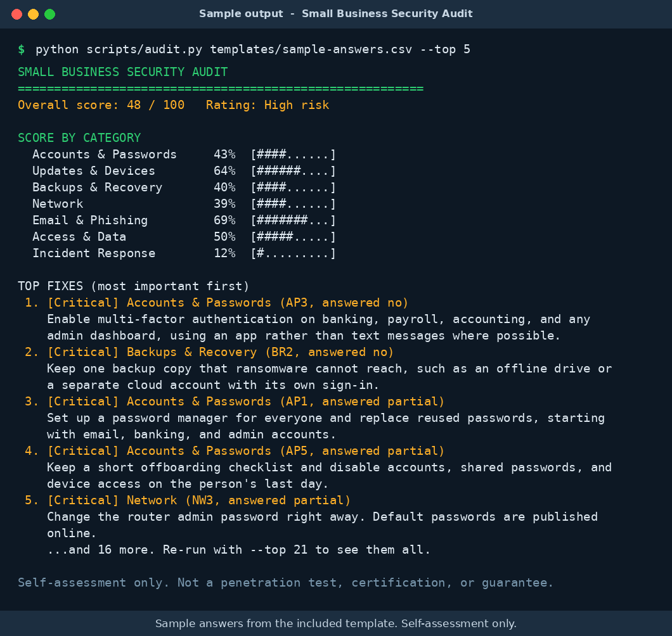672x636 pixels.
Task: Click 'Change the router admin password' line
Action: tap(322, 517)
